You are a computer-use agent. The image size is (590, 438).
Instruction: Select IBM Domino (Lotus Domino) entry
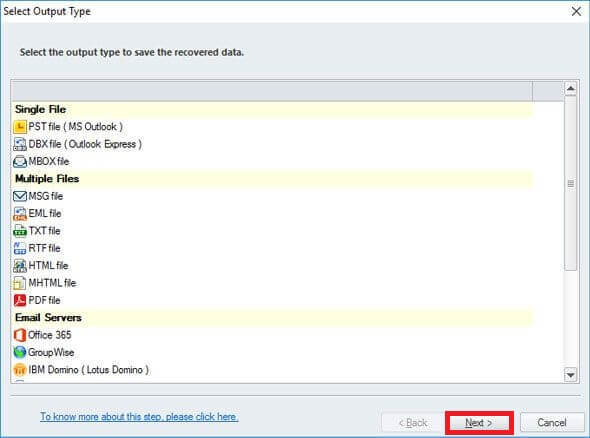point(81,370)
